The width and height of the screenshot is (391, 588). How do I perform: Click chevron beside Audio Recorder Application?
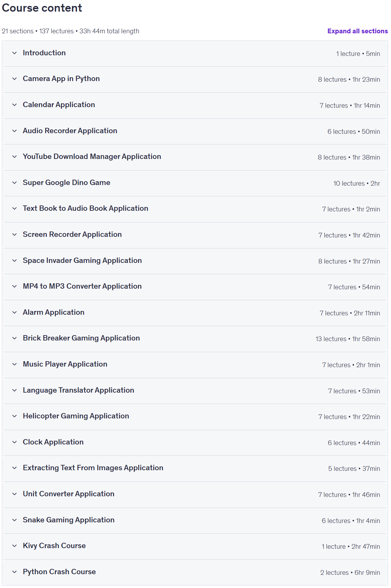click(x=14, y=131)
